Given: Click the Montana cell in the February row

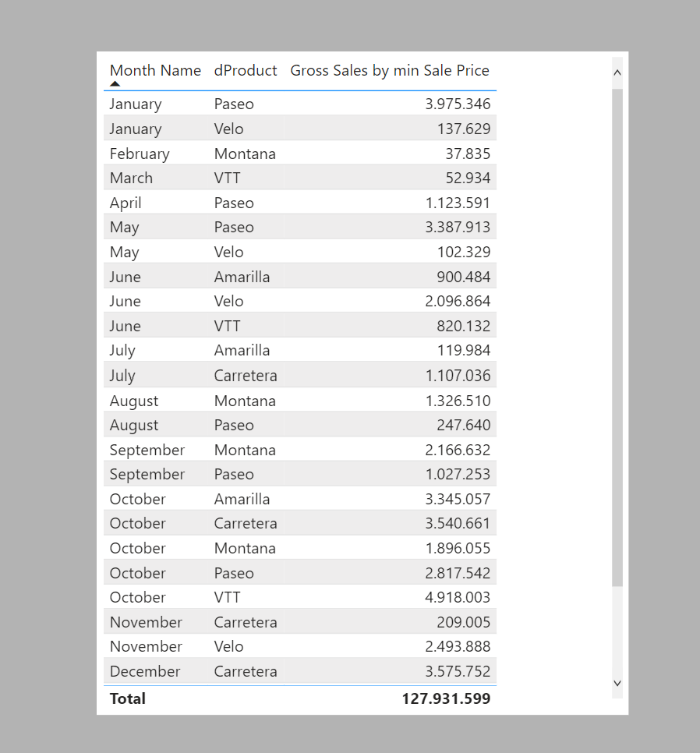Looking at the screenshot, I should tap(245, 154).
